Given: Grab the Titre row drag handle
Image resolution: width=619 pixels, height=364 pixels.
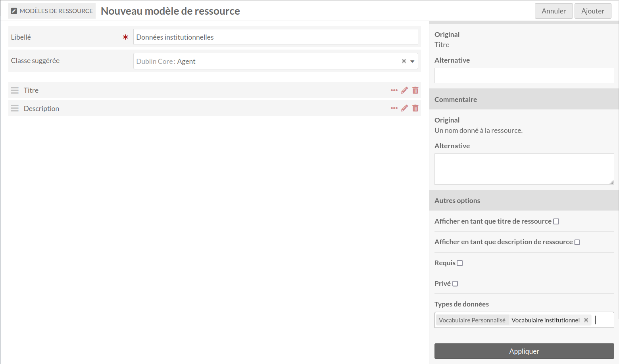Looking at the screenshot, I should [x=15, y=90].
